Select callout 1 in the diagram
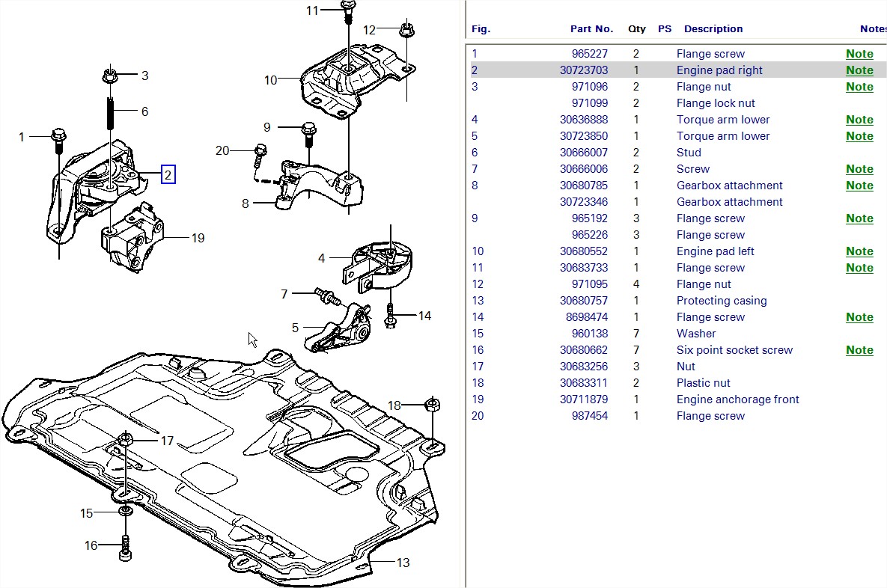 click(x=22, y=137)
